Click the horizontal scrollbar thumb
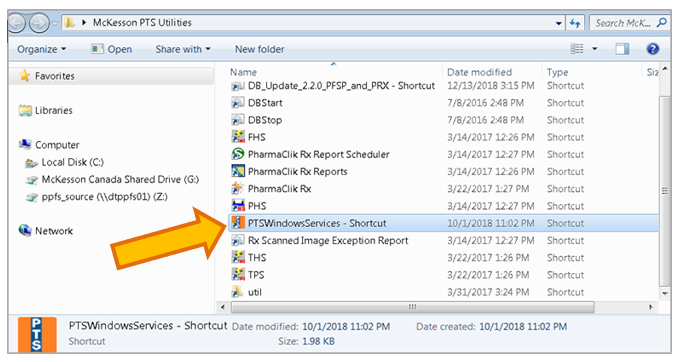The height and width of the screenshot is (362, 677). click(x=412, y=307)
